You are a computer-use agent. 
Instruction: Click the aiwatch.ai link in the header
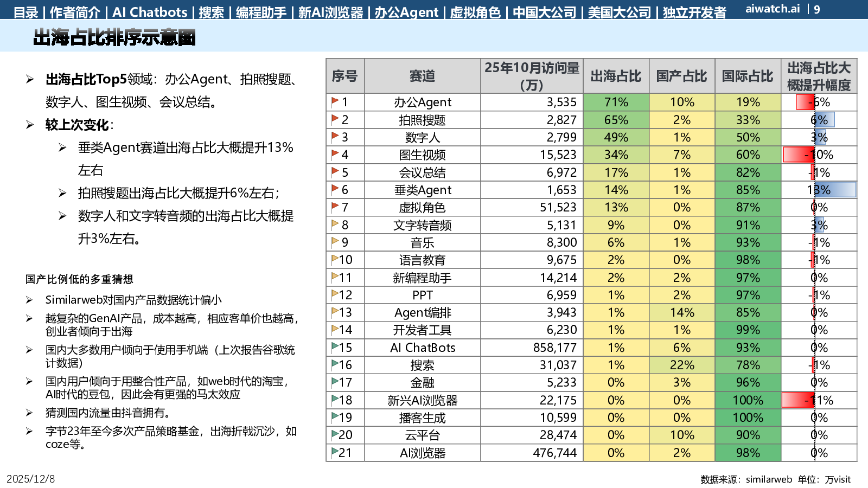(773, 9)
